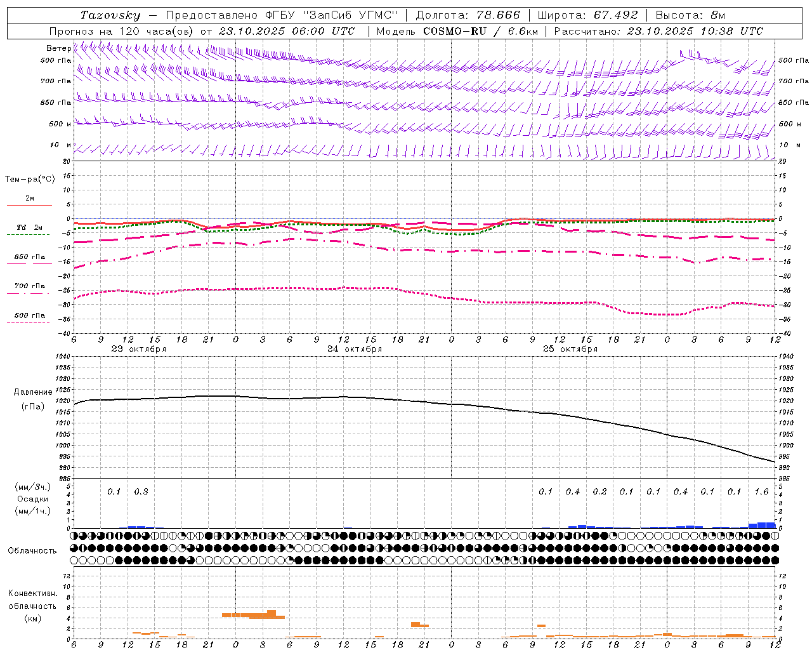
Task: Click the "24 октября" date label
Action: coord(355,349)
